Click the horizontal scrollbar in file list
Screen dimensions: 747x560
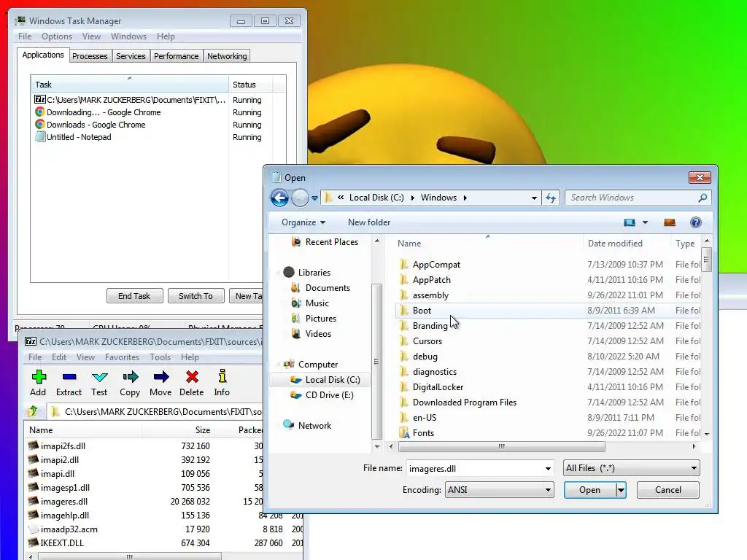[501, 447]
